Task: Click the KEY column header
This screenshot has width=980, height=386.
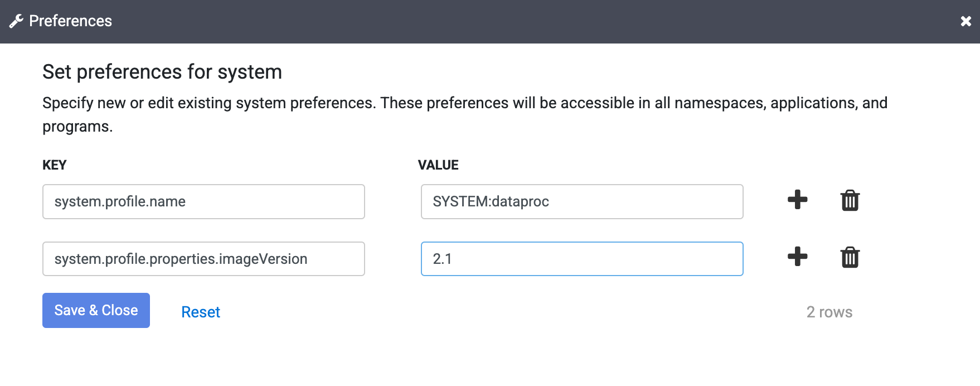Action: click(54, 165)
